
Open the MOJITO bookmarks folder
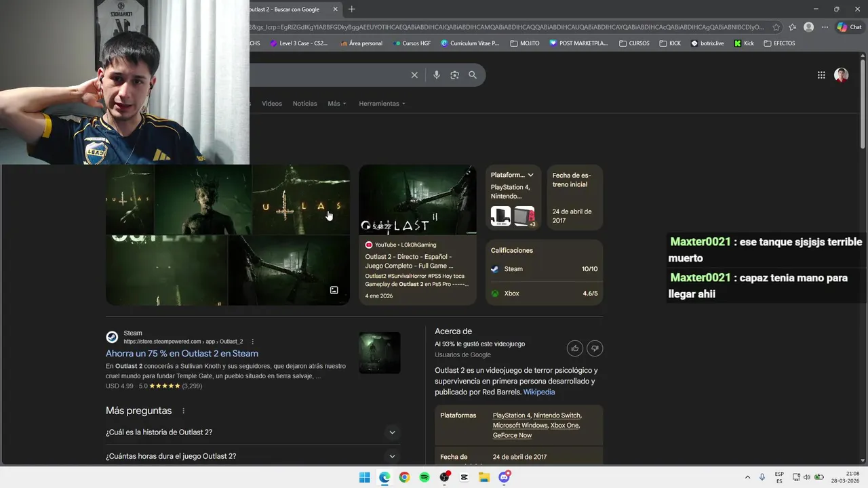[x=525, y=43]
